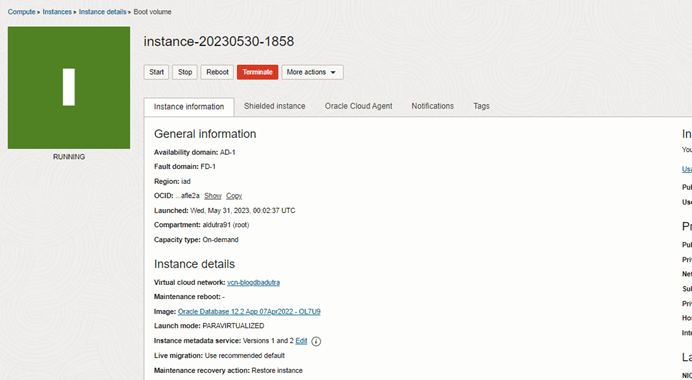Click the Availability domain AD-1 value

pos(228,152)
